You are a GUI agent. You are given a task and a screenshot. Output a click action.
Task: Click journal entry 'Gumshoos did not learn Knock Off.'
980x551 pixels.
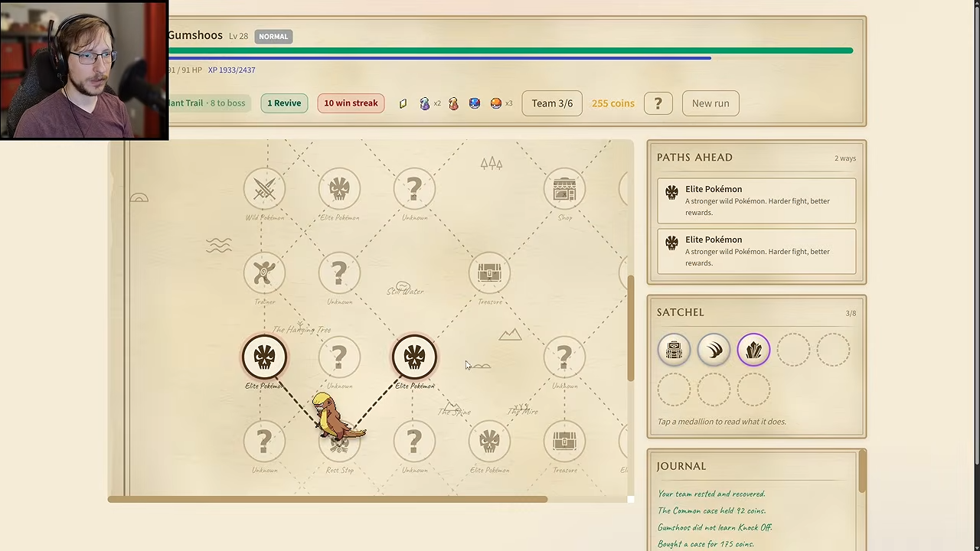click(715, 527)
